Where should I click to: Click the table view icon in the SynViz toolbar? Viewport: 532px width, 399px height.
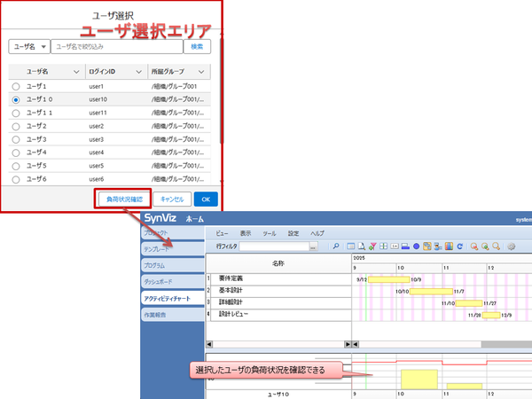click(x=351, y=246)
